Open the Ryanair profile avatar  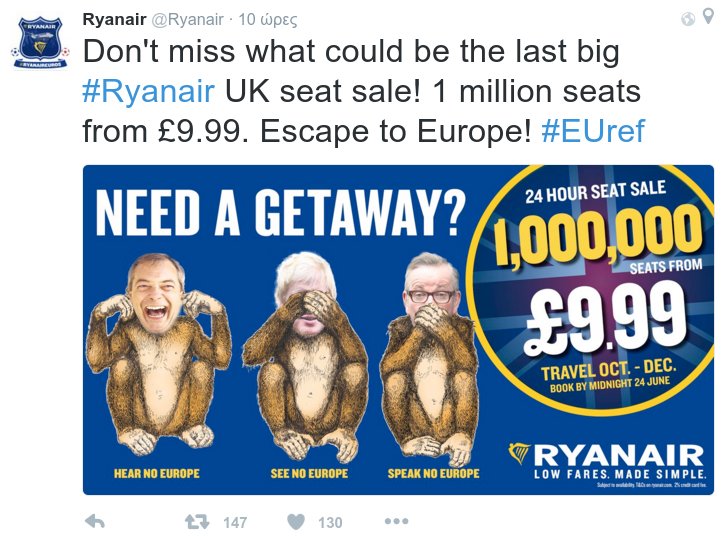(39, 42)
